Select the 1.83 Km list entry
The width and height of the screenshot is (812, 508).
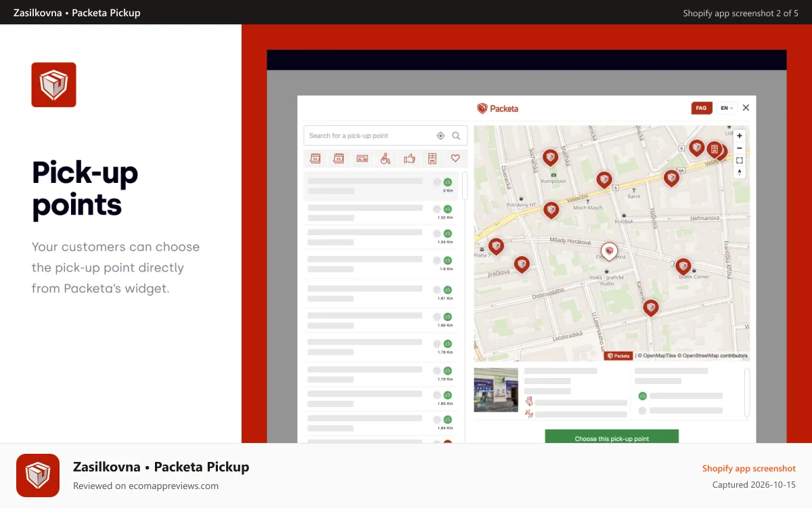(x=381, y=398)
